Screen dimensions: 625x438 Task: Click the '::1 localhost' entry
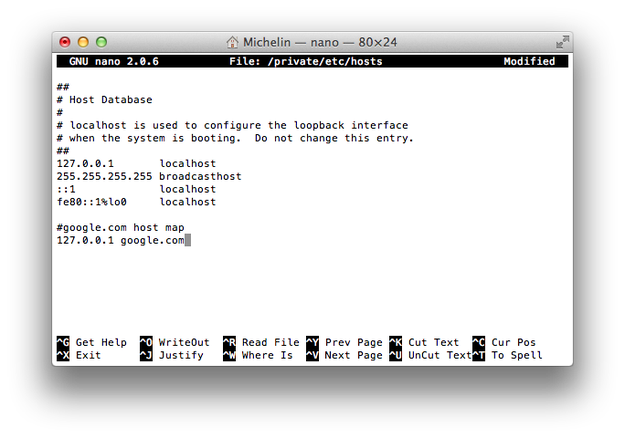click(136, 189)
